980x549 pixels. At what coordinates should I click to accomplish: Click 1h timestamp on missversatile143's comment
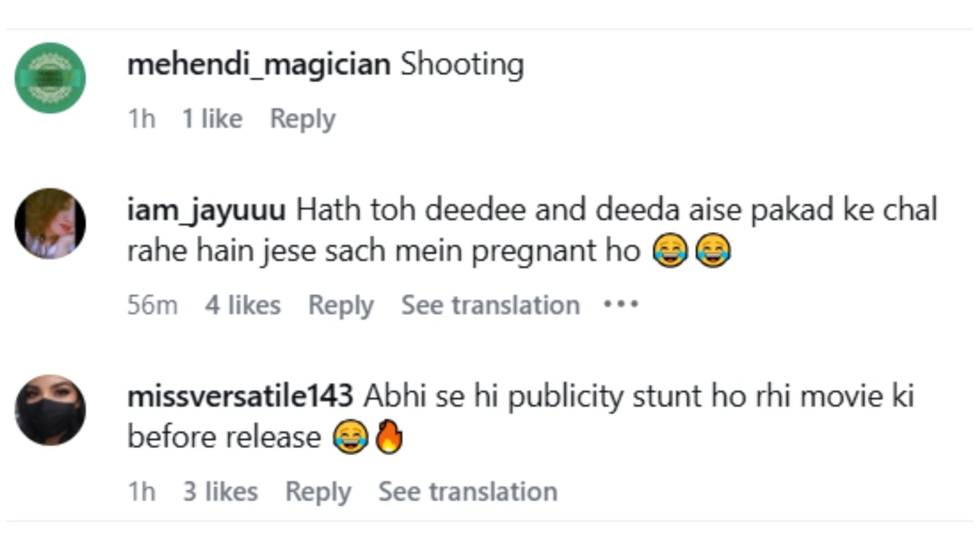(x=141, y=491)
